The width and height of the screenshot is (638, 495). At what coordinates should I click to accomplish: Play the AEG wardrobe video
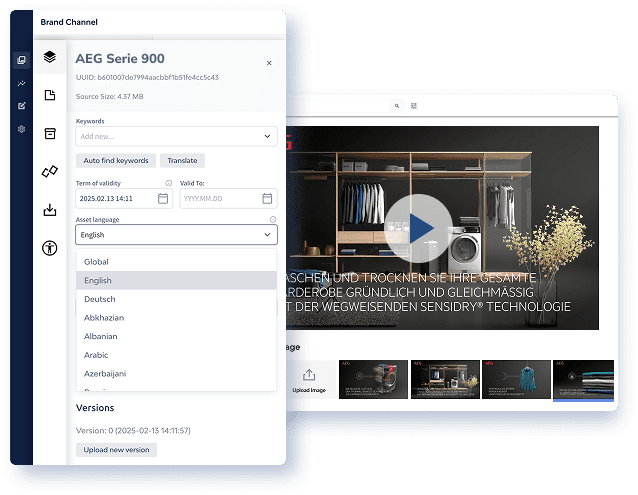coord(418,228)
